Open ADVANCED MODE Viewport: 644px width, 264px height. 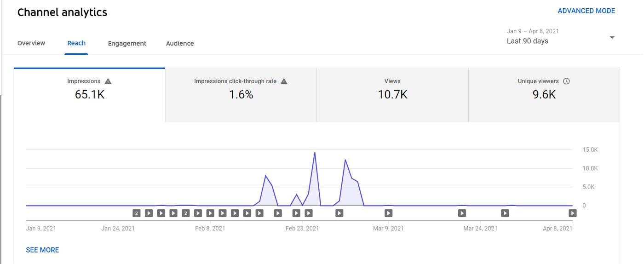pyautogui.click(x=586, y=11)
